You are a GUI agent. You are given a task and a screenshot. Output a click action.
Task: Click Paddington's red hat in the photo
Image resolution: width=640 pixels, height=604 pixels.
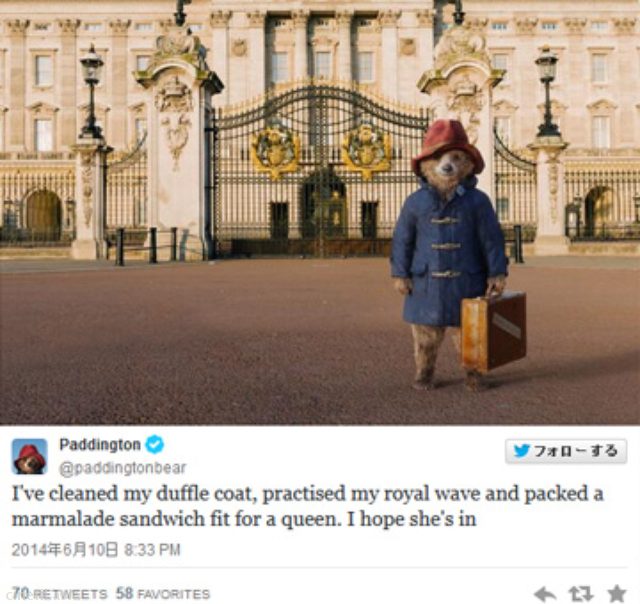pyautogui.click(x=448, y=146)
